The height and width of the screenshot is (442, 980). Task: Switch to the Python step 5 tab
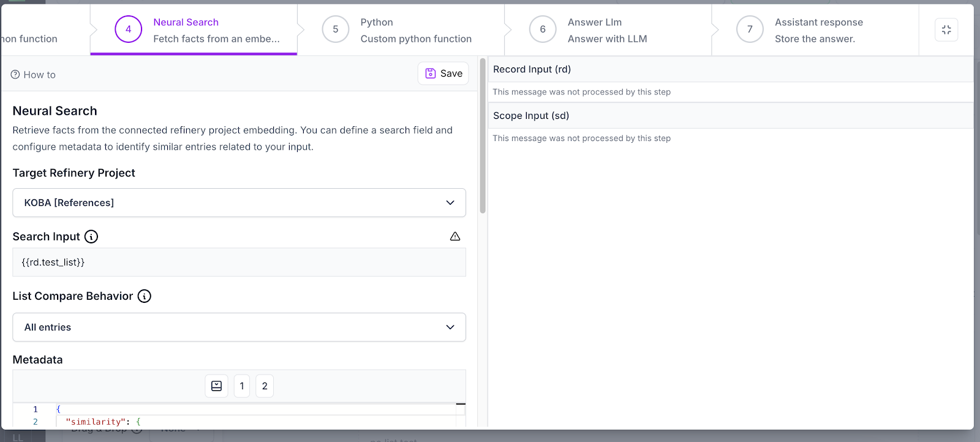(x=401, y=30)
